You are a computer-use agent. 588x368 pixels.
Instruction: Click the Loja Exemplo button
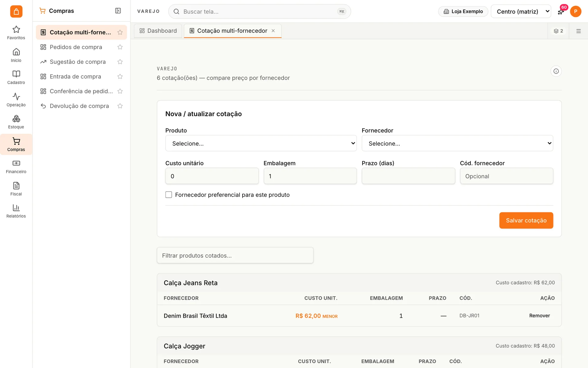[463, 11]
